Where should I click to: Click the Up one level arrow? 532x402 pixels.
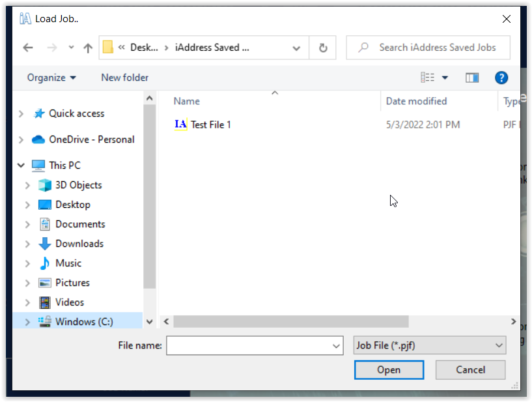pyautogui.click(x=88, y=48)
